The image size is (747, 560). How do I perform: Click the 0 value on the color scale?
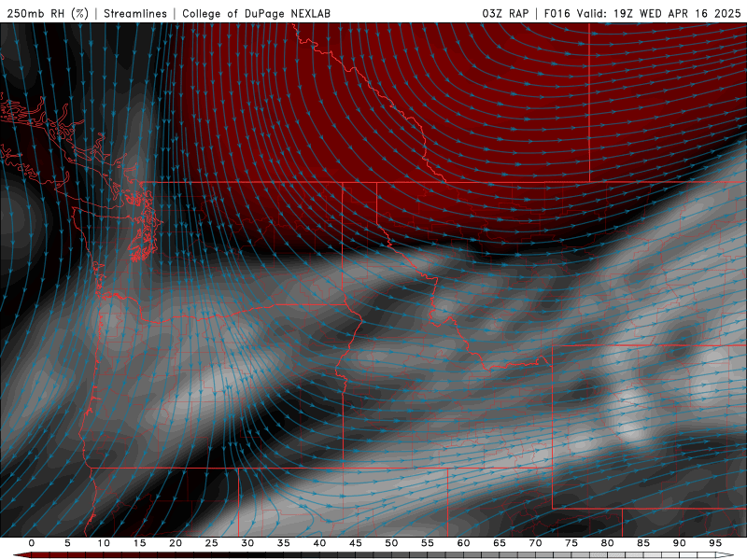pyautogui.click(x=32, y=543)
